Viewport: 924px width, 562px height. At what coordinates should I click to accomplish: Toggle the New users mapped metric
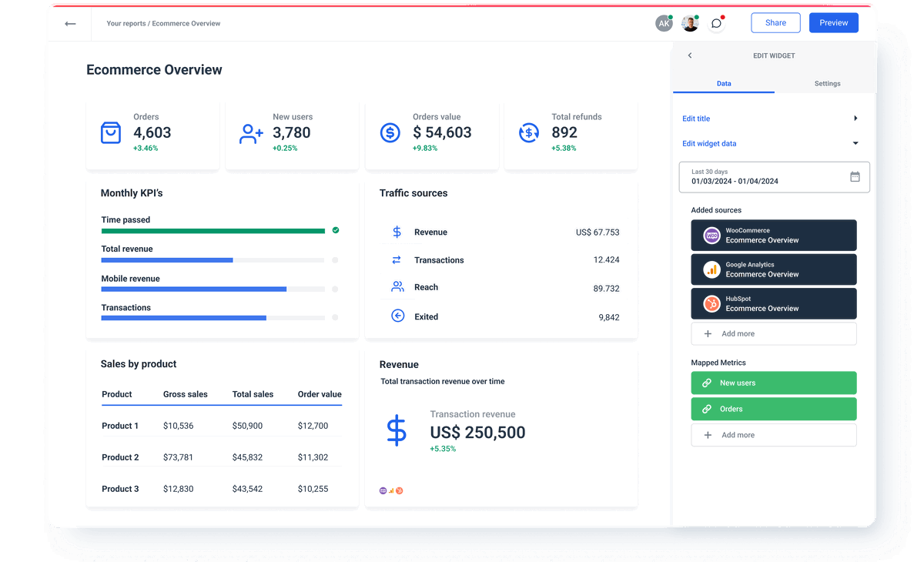773,383
